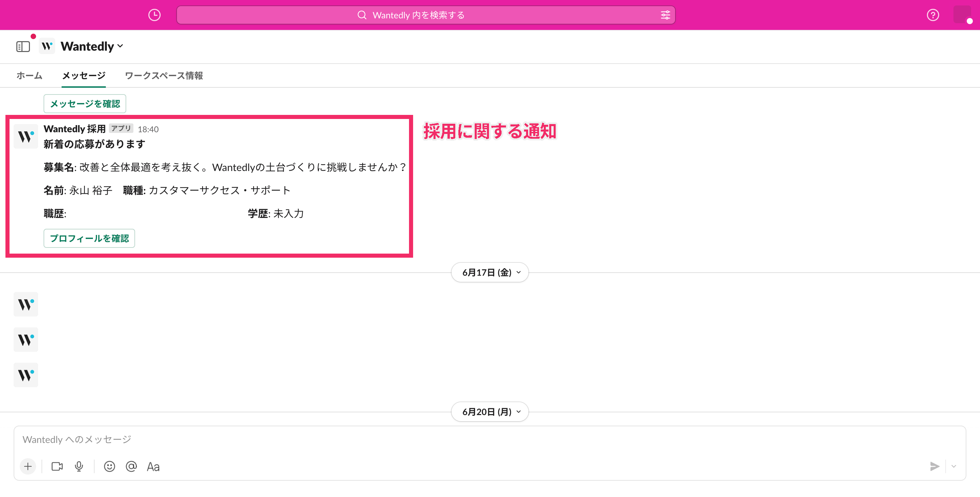Record a video clip icon
This screenshot has height=497, width=980.
(57, 466)
